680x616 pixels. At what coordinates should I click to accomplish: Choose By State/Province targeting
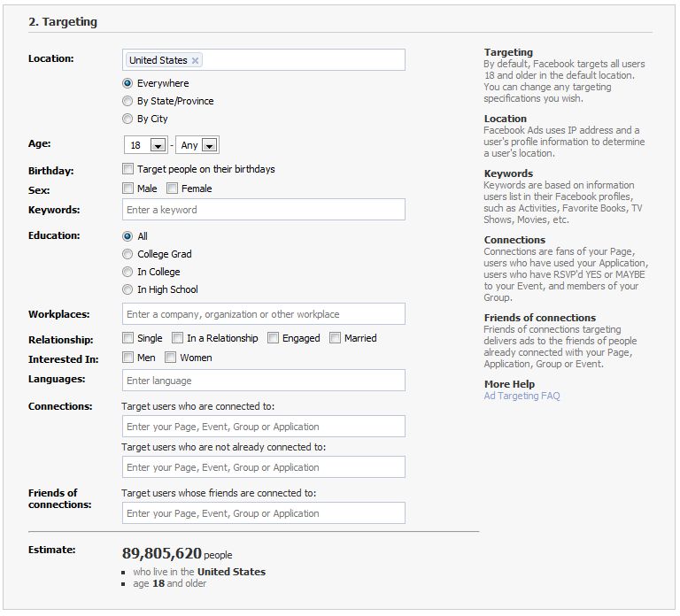127,101
